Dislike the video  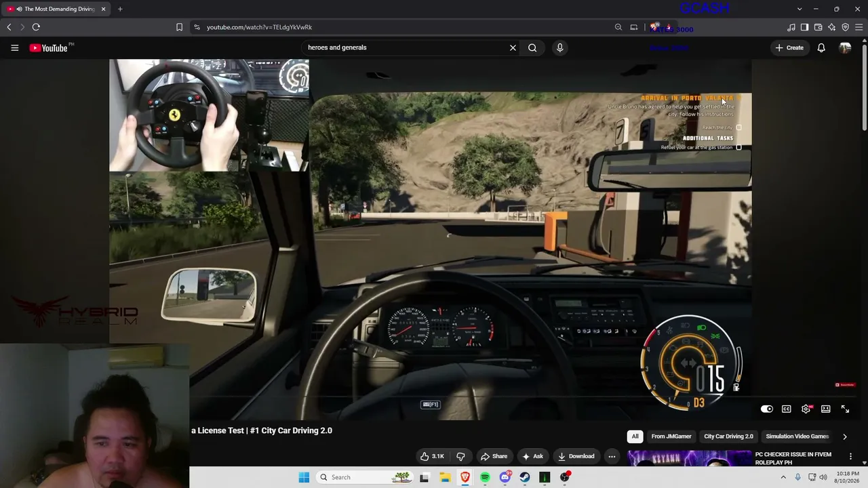click(460, 456)
